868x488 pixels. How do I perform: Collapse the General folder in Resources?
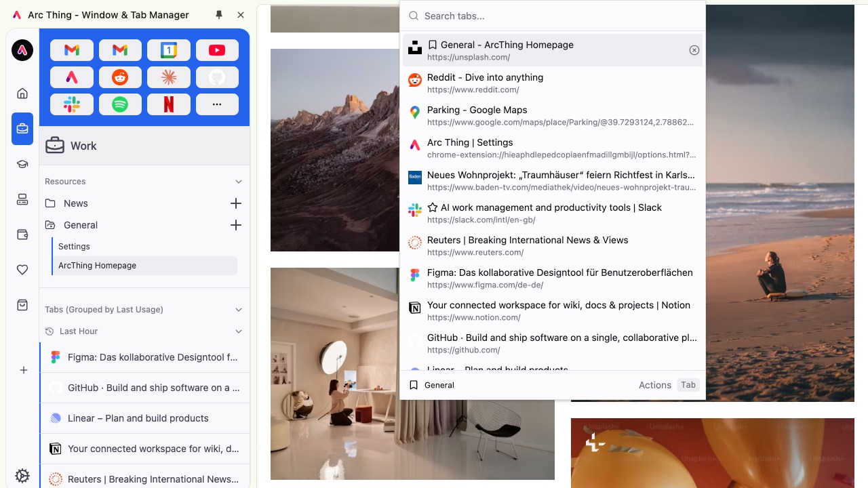[x=71, y=225]
